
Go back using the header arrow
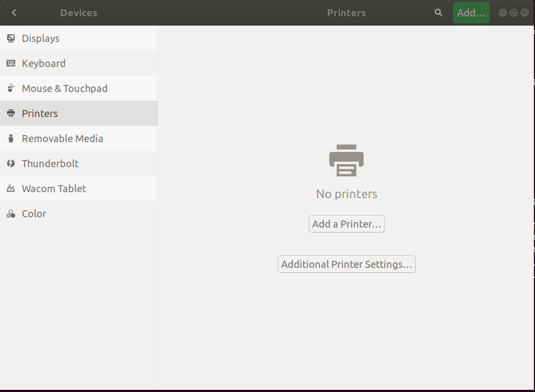14,13
